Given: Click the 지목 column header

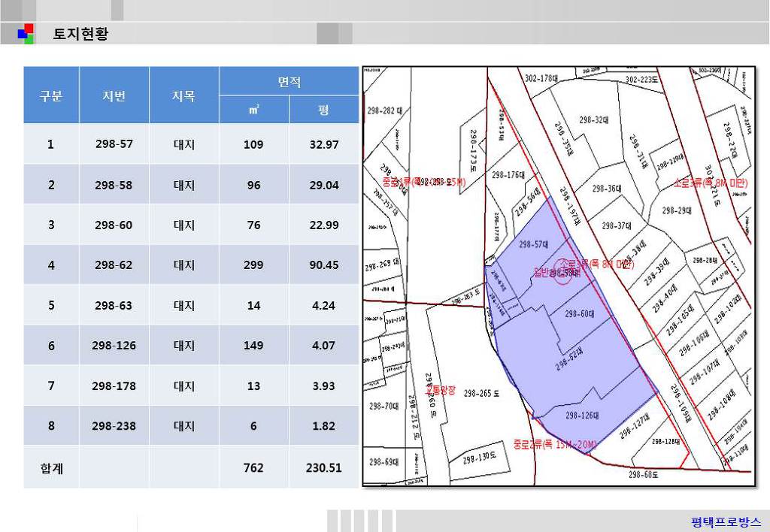Looking at the screenshot, I should click(183, 95).
